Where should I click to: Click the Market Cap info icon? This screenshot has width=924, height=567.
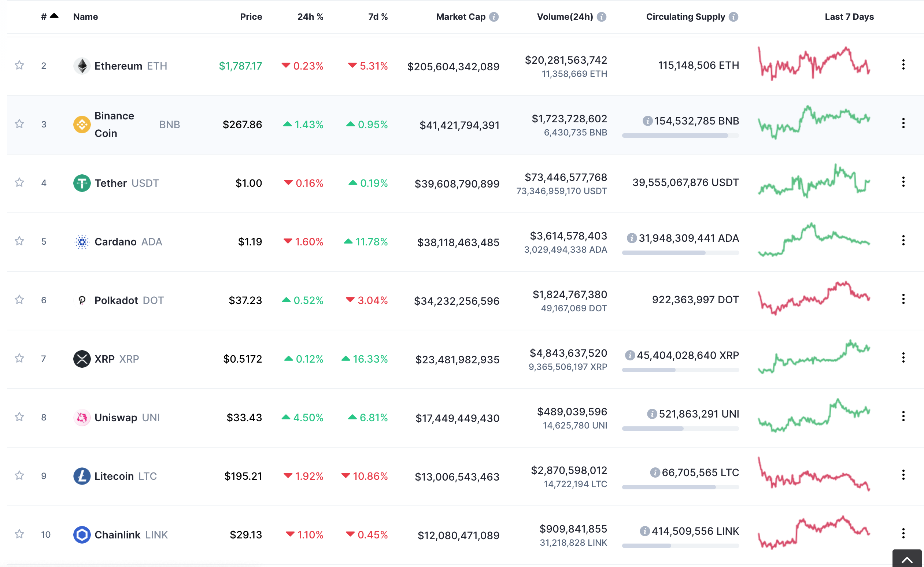(x=494, y=17)
